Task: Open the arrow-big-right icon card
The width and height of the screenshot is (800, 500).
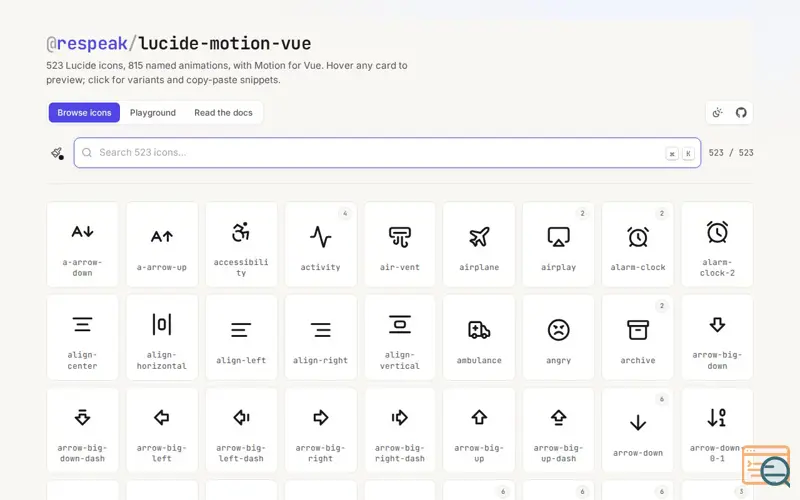Action: click(x=320, y=430)
